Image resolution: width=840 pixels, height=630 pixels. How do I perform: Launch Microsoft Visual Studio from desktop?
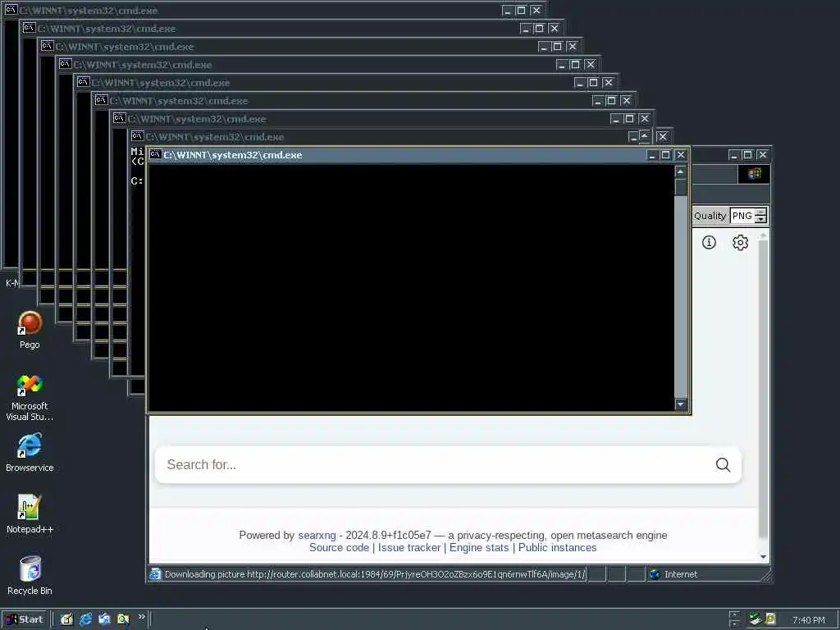point(30,398)
